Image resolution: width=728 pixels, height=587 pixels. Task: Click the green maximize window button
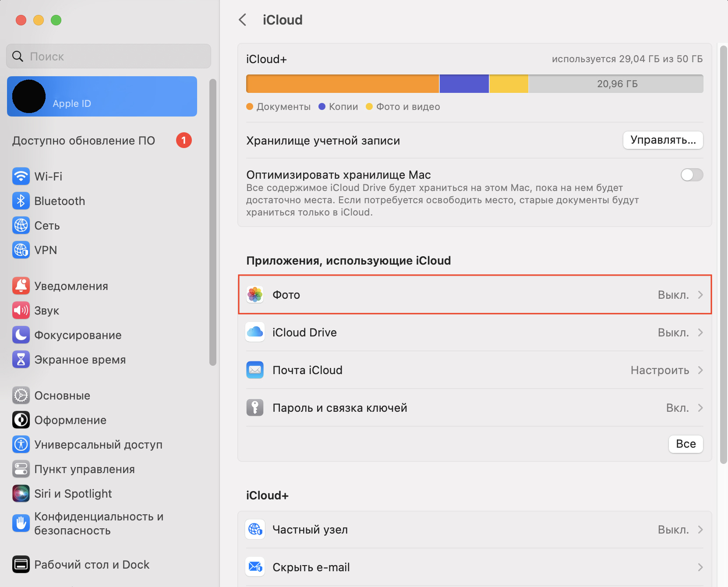click(x=56, y=20)
